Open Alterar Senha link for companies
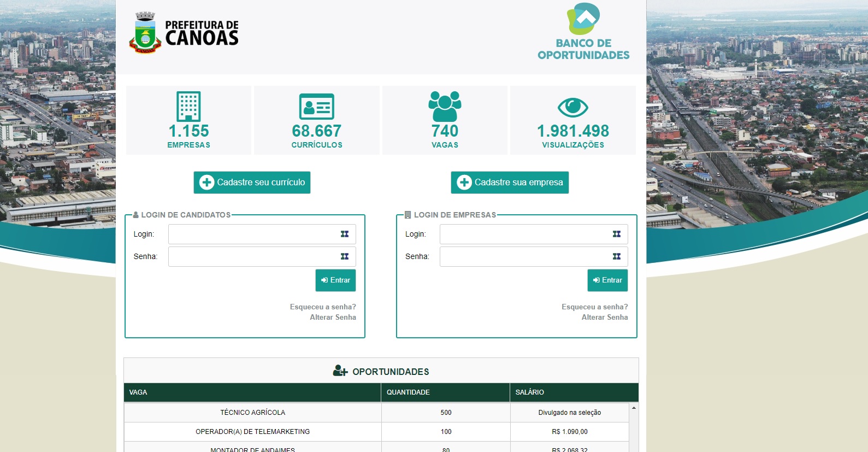This screenshot has height=452, width=868. (605, 318)
